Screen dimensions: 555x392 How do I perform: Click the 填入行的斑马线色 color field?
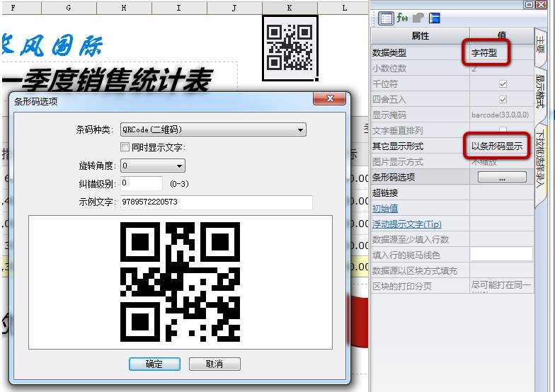pos(501,255)
